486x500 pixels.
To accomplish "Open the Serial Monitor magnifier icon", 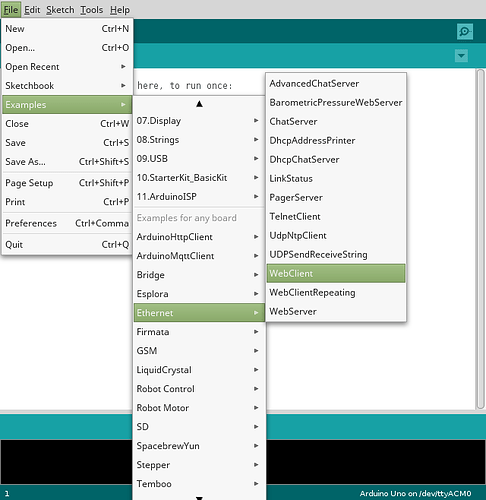I will pyautogui.click(x=464, y=32).
